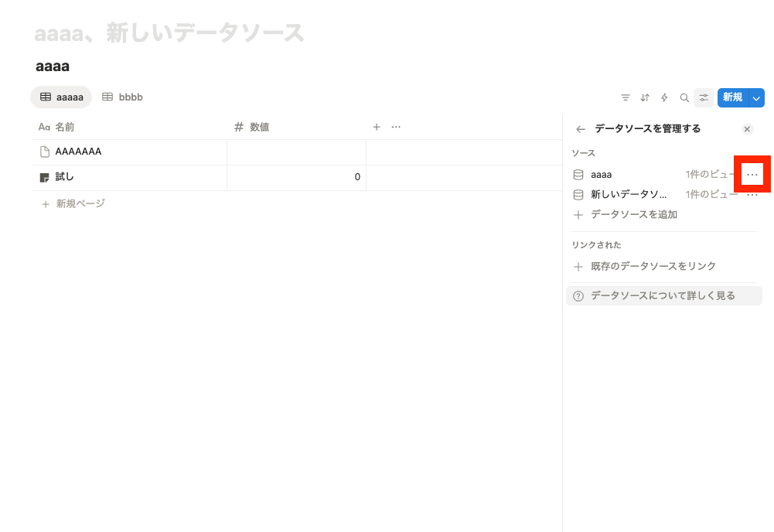
Task: Click 既存のデータソースをリンク option
Action: point(653,266)
